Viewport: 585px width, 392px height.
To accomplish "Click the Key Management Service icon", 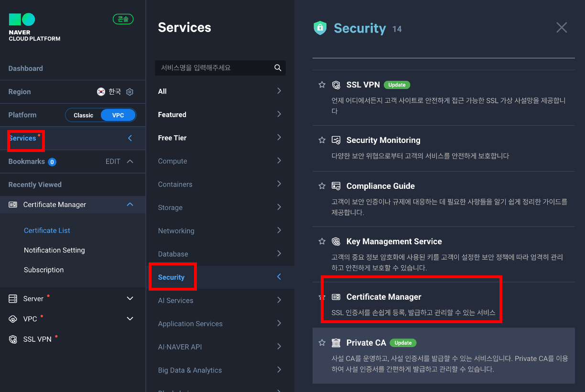I will tap(336, 241).
